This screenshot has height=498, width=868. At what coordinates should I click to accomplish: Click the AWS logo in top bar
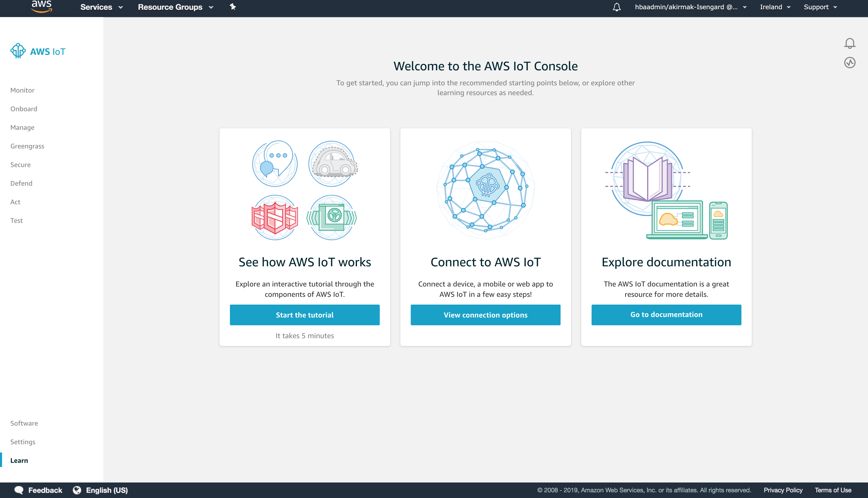(x=42, y=6)
